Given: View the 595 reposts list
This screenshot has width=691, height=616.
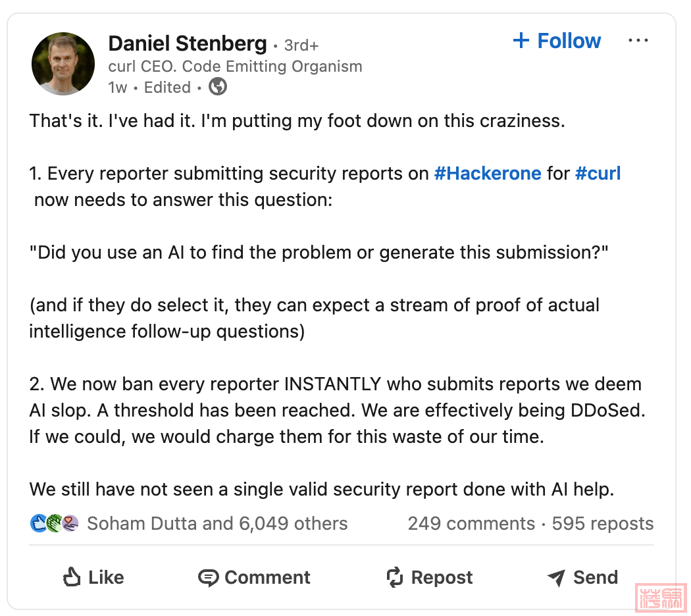Looking at the screenshot, I should pyautogui.click(x=603, y=524).
